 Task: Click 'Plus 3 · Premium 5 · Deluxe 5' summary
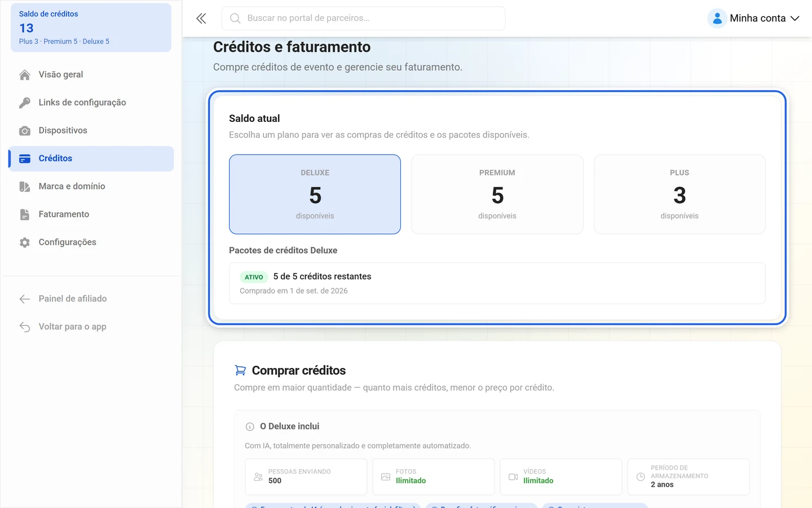tap(64, 41)
